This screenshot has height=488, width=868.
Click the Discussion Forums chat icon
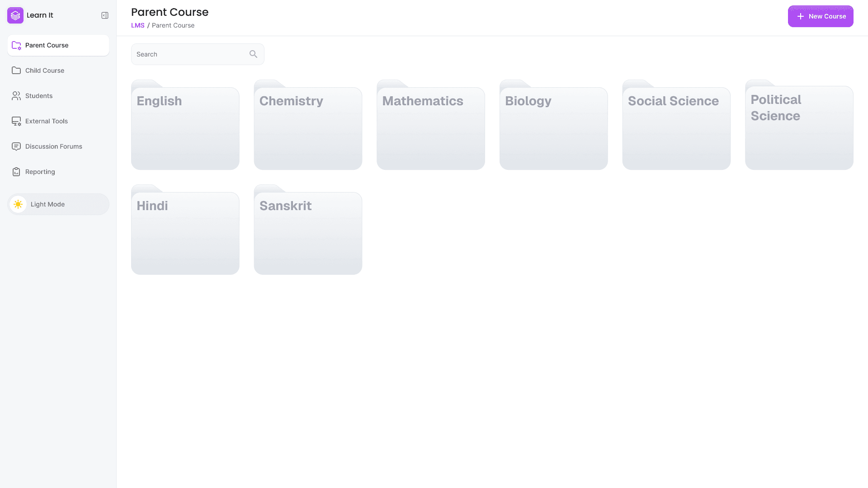tap(16, 146)
